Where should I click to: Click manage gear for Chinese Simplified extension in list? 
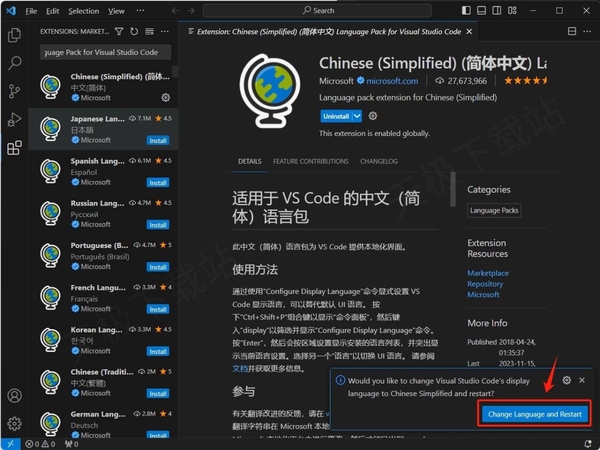tap(165, 98)
